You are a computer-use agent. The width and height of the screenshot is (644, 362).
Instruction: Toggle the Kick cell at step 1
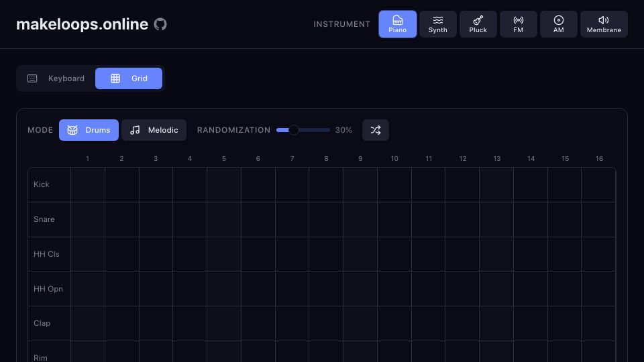coord(88,185)
